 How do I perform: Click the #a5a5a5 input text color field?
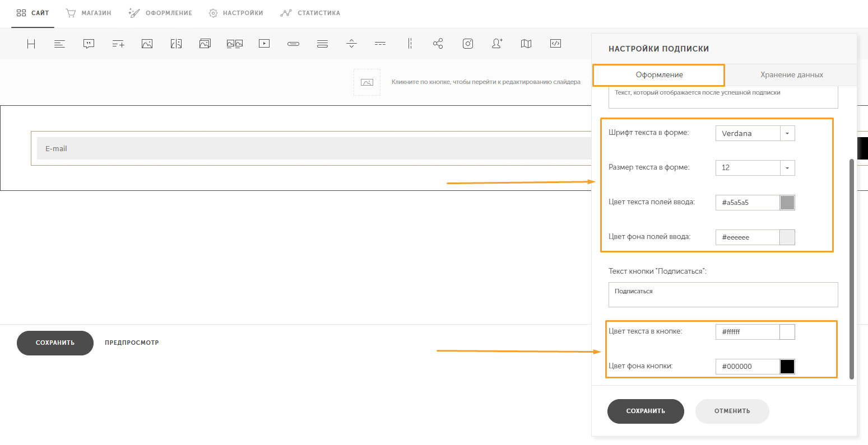pos(748,203)
